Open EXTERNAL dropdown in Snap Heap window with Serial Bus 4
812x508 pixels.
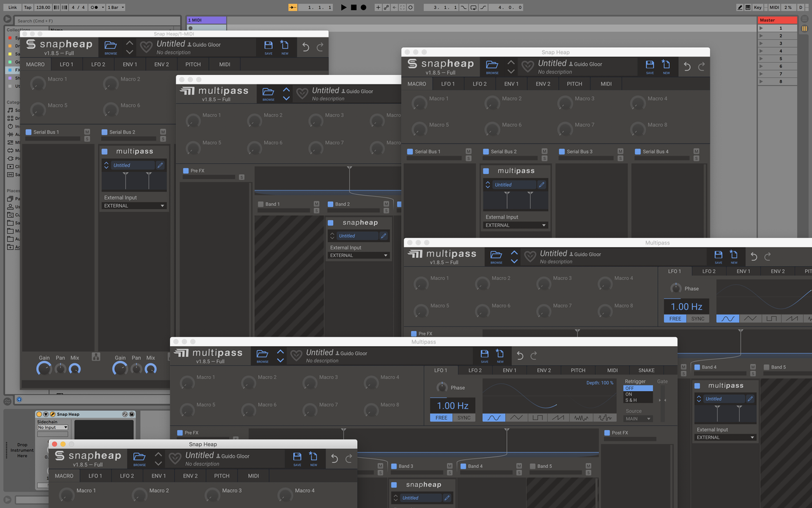tap(516, 225)
